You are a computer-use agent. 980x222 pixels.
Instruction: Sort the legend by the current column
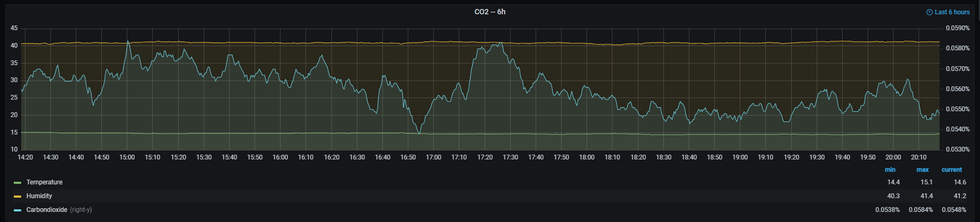[951, 170]
